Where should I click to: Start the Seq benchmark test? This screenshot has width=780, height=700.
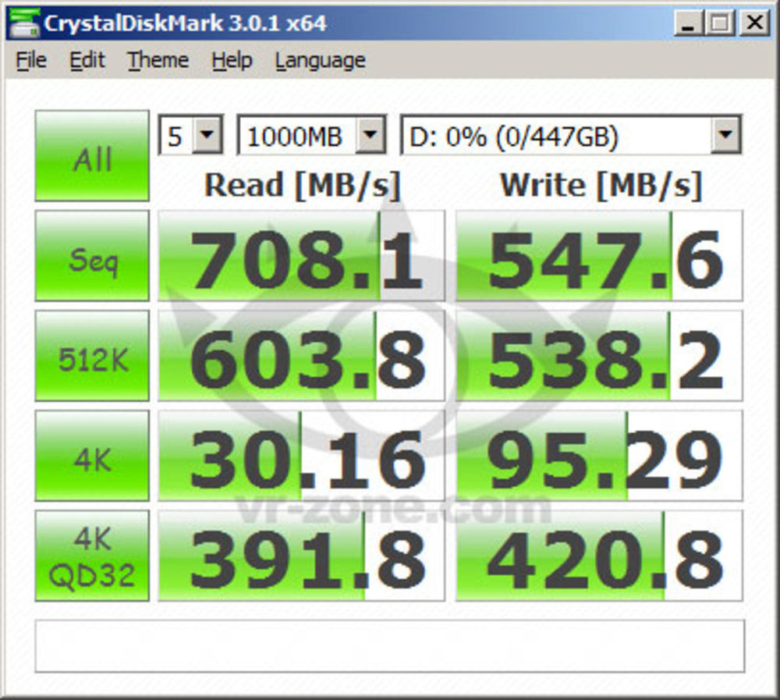tap(92, 256)
